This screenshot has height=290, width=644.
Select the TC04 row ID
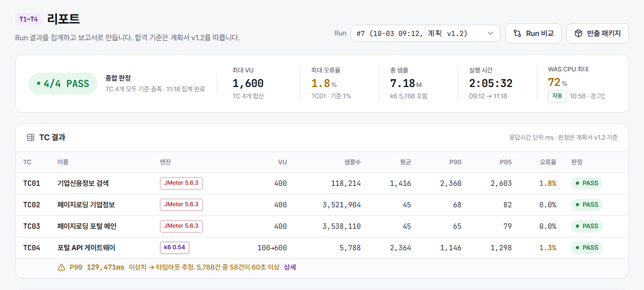pyautogui.click(x=32, y=248)
